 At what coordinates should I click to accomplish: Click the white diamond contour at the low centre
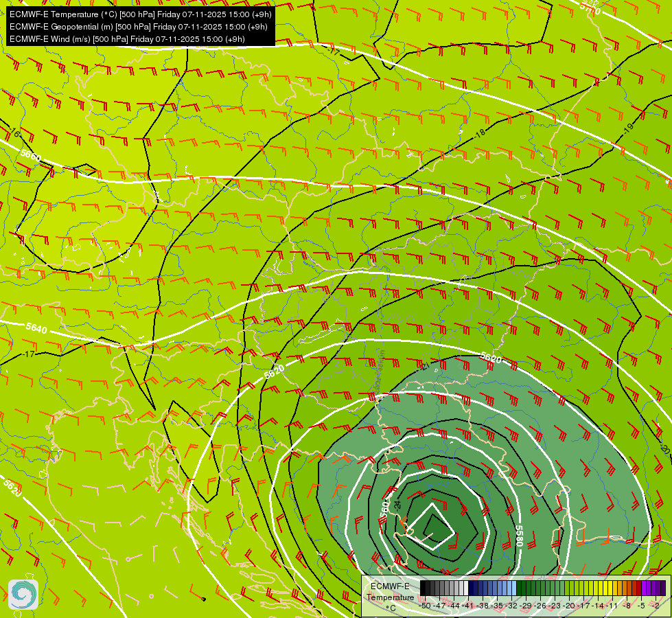tap(430, 527)
